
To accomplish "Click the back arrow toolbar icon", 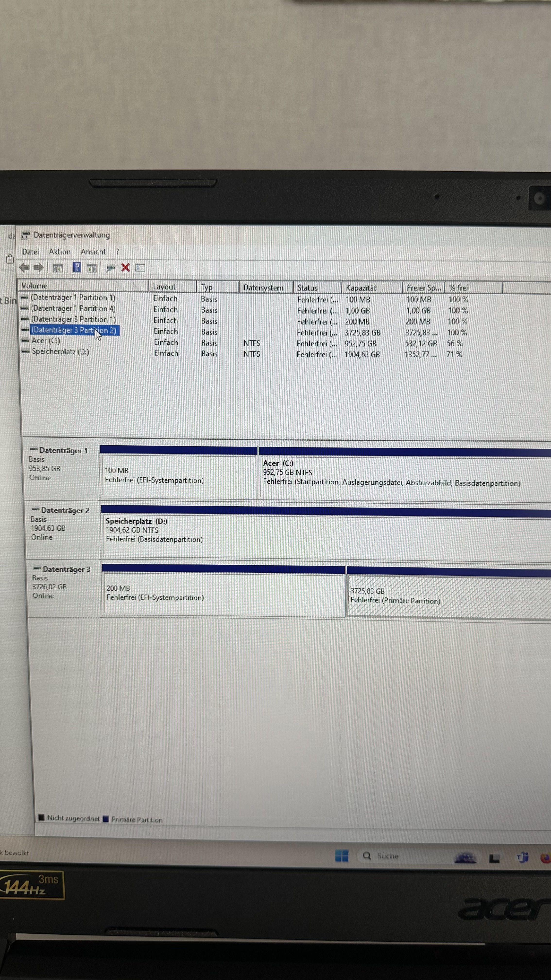I will 24,267.
